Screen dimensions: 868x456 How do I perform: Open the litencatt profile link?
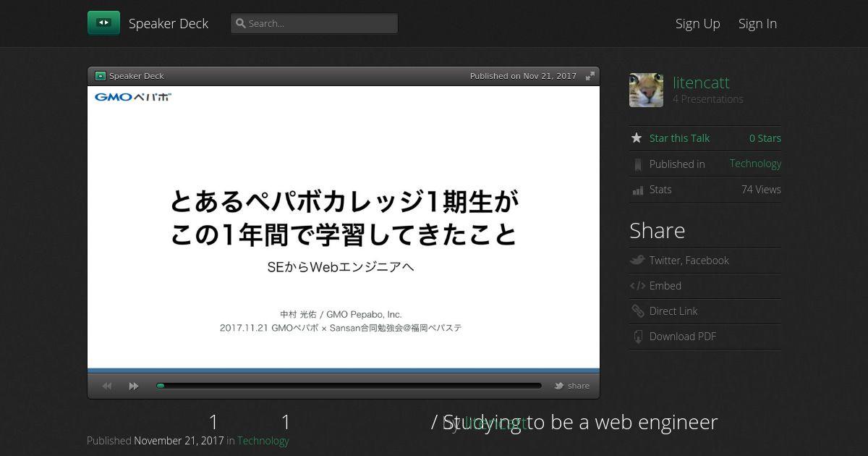[701, 83]
